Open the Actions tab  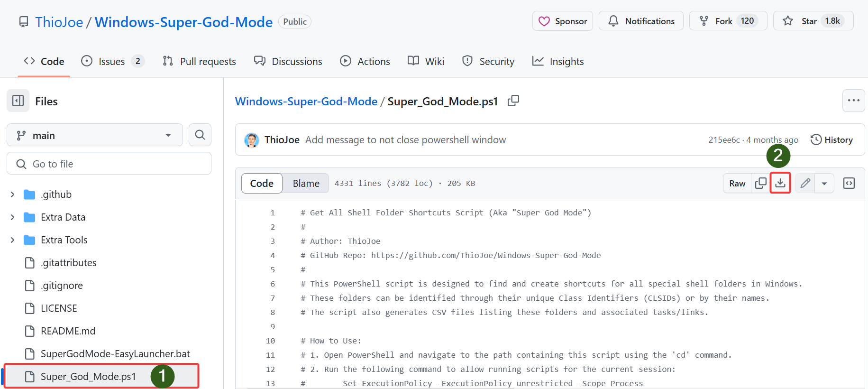(365, 61)
